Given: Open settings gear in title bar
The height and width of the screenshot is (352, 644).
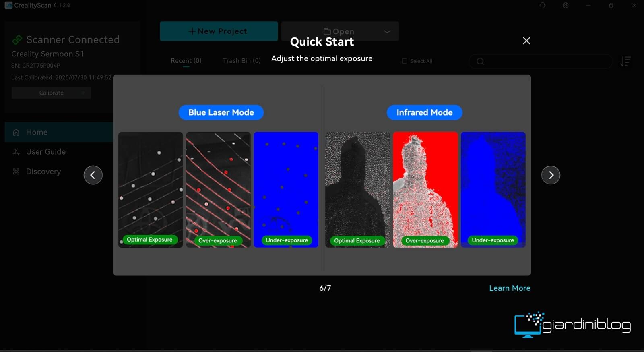Looking at the screenshot, I should 566,6.
